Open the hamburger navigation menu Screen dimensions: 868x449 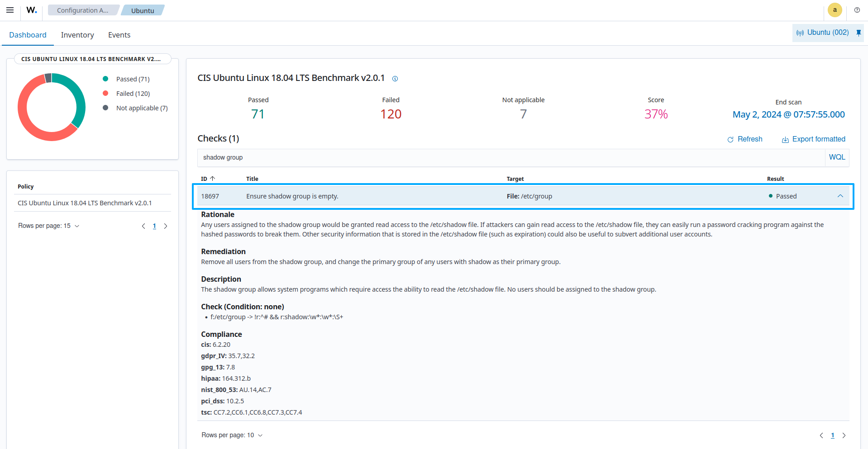[10, 10]
